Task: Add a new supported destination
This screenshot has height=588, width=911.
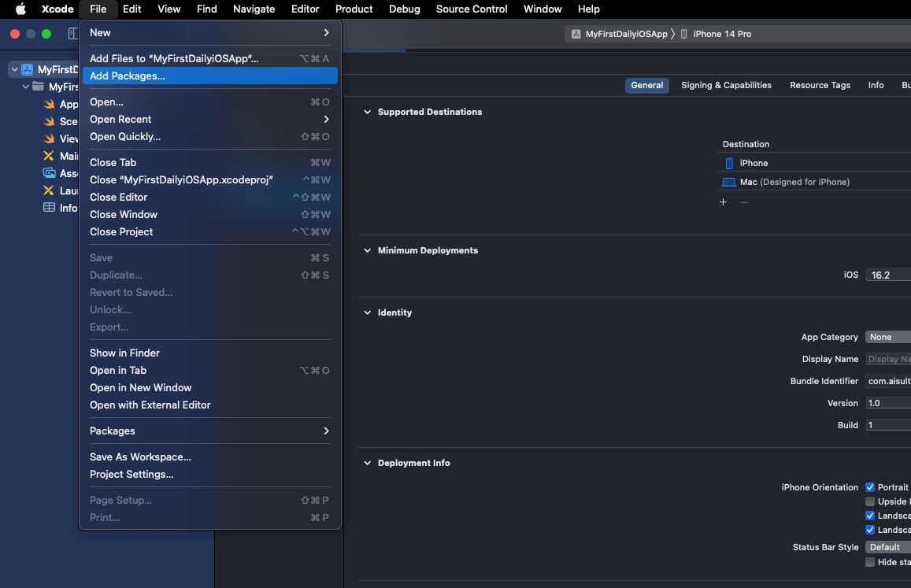Action: [723, 202]
